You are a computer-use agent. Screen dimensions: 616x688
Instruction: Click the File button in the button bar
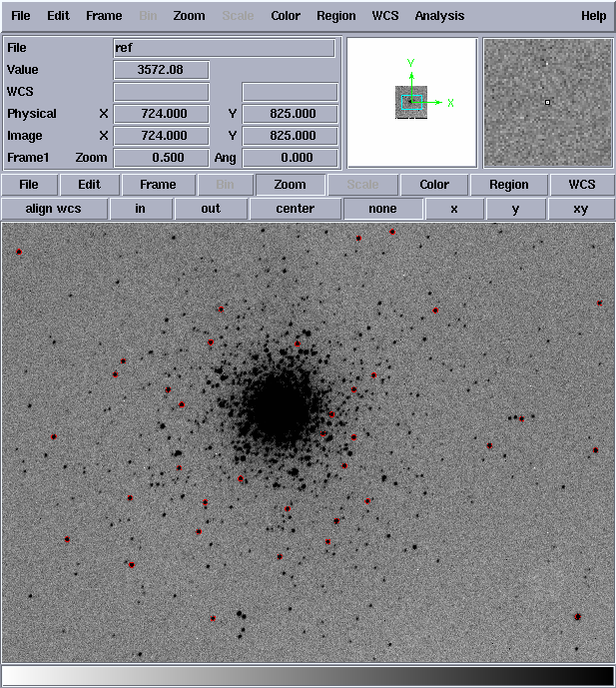tap(29, 185)
